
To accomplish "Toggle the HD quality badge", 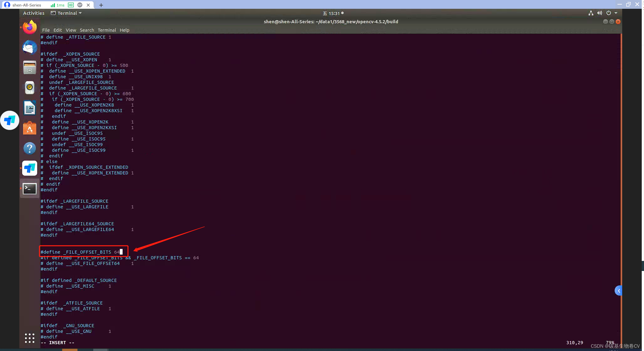I will coord(71,5).
